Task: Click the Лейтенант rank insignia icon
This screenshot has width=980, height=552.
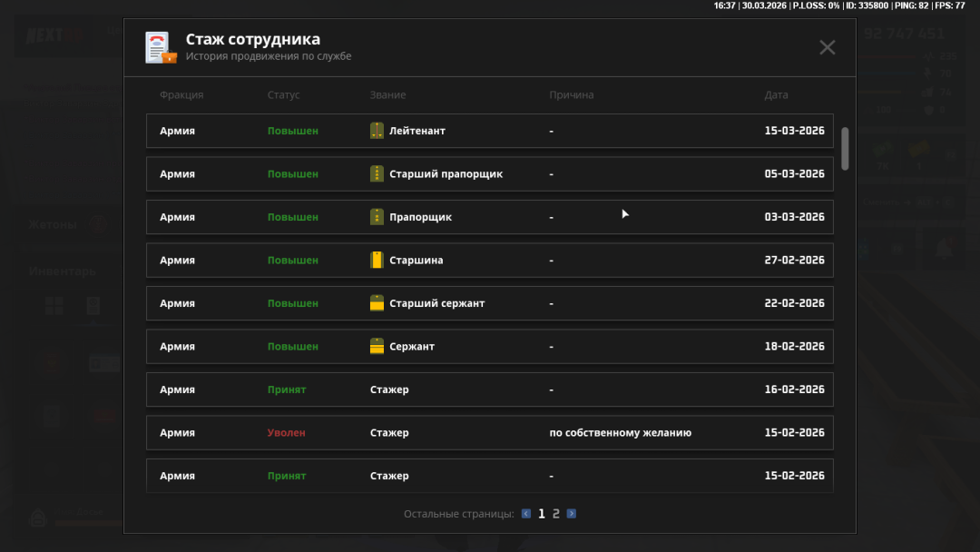Action: click(x=377, y=131)
